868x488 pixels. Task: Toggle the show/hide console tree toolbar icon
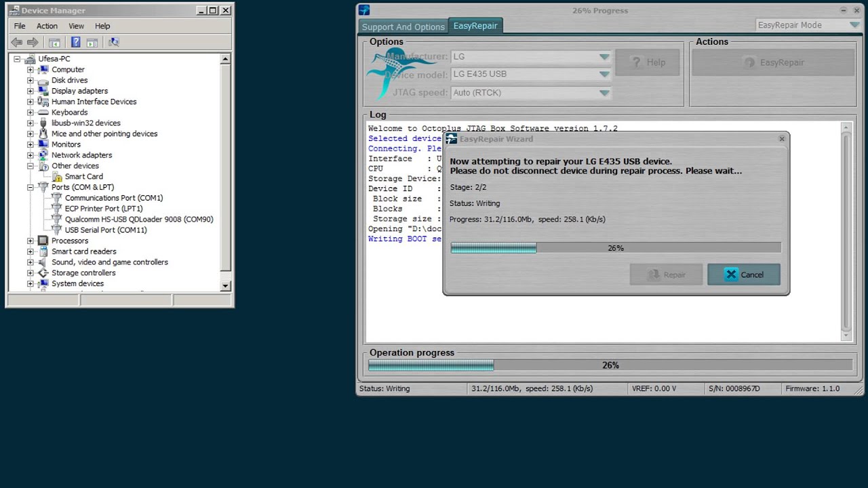tap(54, 42)
